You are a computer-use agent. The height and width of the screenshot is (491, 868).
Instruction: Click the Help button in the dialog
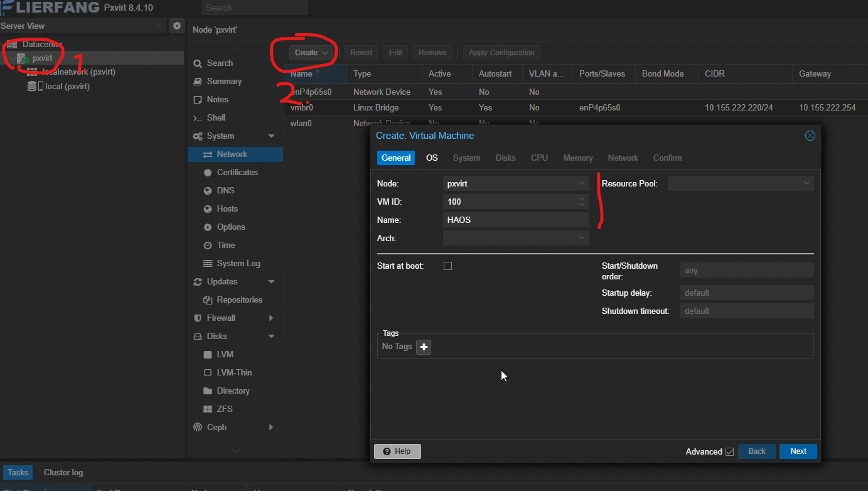[397, 451]
